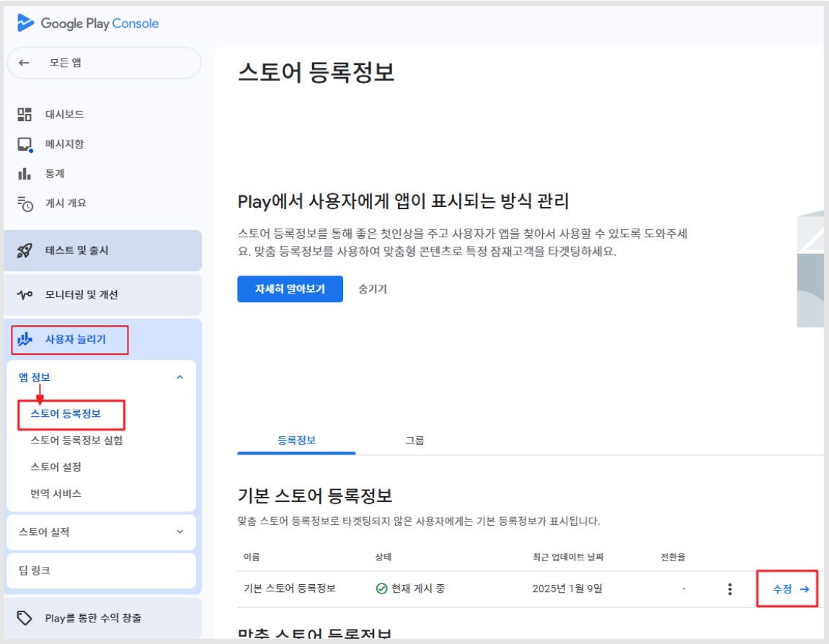Expand the Play를 통한 수익 창출 section
Viewport: 829px width, 644px height.
tap(102, 617)
